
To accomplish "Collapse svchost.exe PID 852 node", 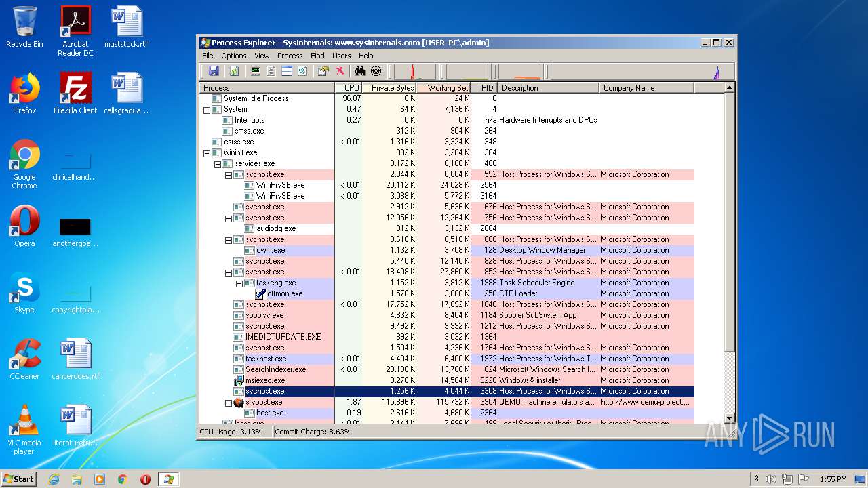I will pyautogui.click(x=229, y=272).
